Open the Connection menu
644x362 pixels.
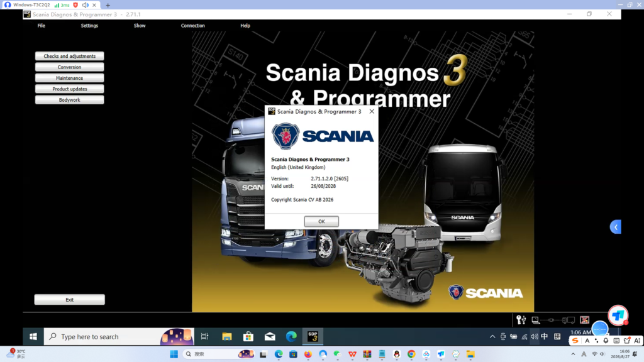coord(192,25)
